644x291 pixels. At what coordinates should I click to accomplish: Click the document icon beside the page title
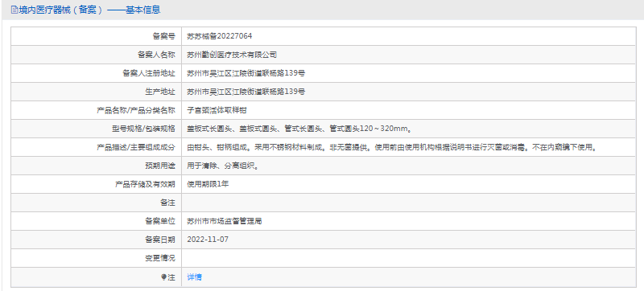[x=14, y=10]
